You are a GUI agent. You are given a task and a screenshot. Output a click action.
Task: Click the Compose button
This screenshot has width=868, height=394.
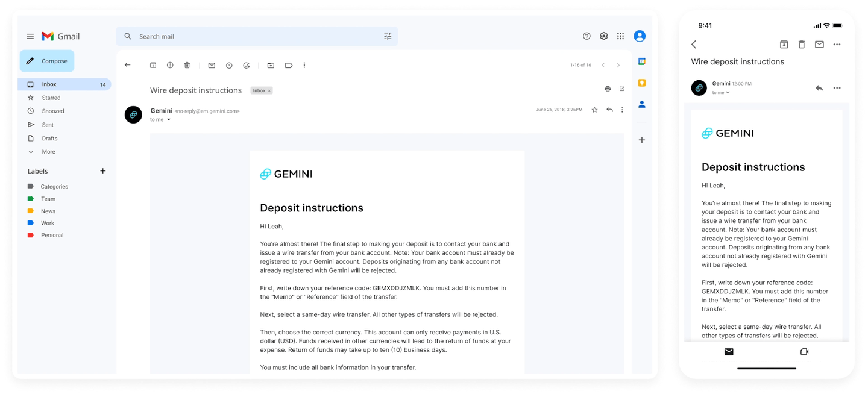pyautogui.click(x=47, y=61)
